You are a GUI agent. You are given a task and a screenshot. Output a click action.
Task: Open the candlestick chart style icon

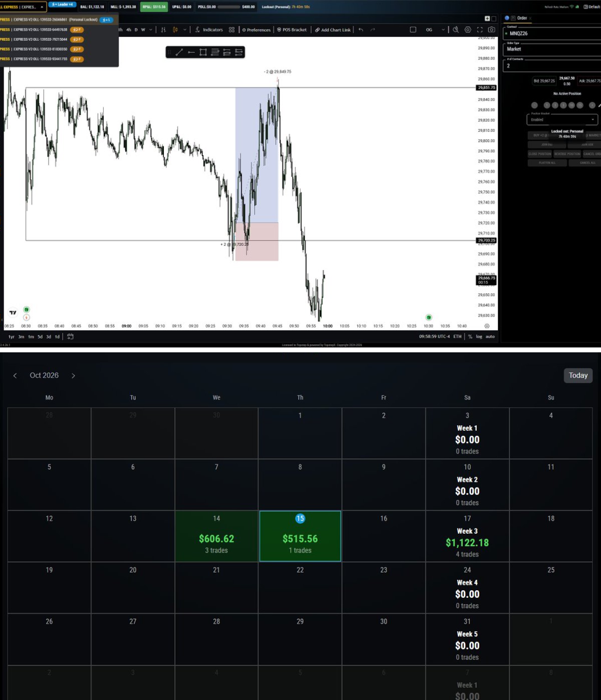point(175,30)
